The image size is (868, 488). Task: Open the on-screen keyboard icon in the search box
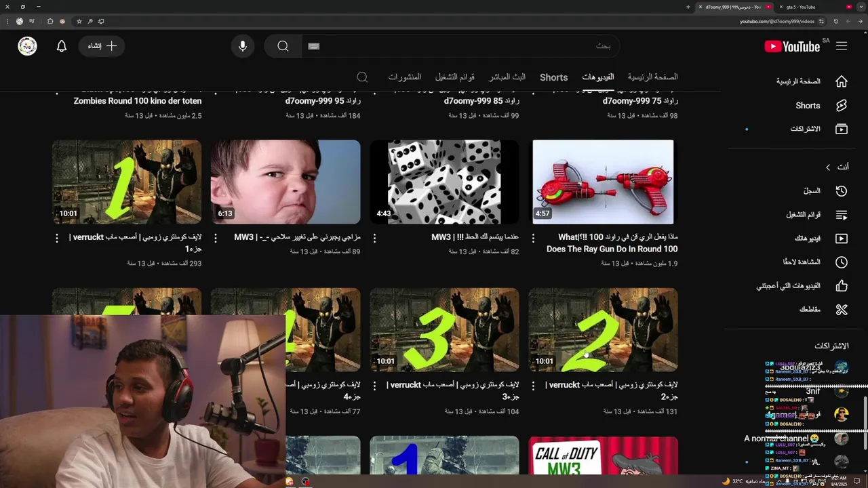(x=313, y=46)
